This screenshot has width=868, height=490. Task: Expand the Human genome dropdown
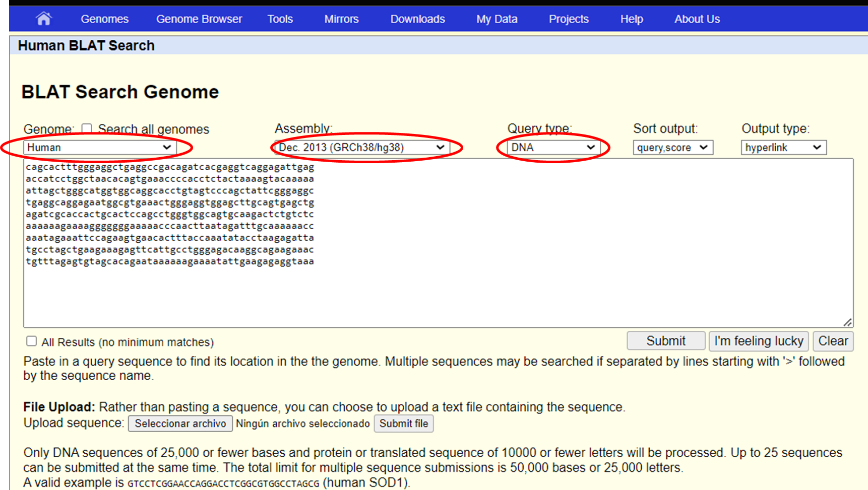click(99, 148)
